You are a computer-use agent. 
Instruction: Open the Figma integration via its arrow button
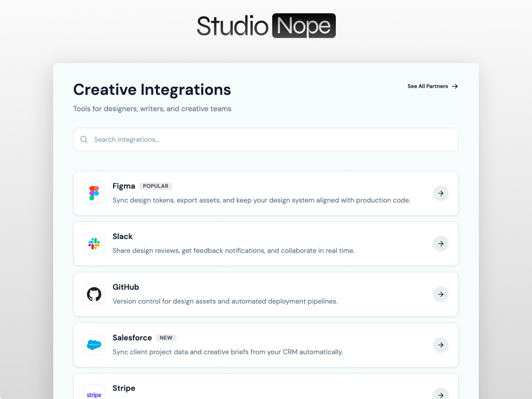point(441,193)
